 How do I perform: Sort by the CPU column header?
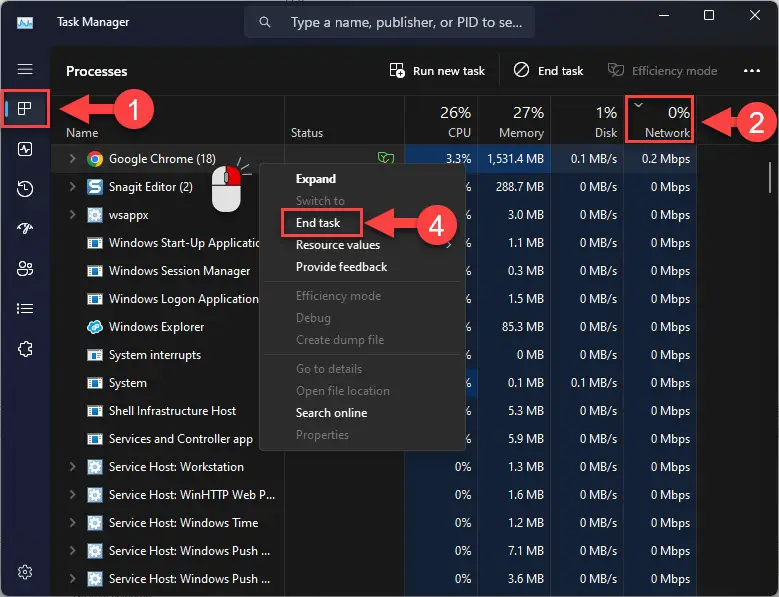coord(441,121)
